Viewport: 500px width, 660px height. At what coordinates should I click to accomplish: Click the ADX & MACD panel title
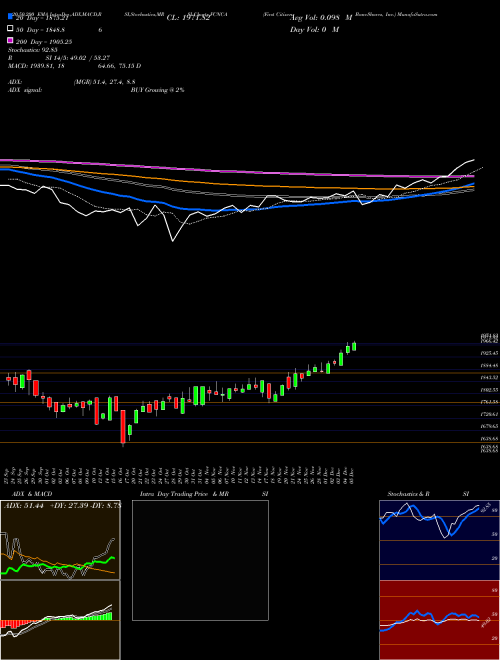point(32,494)
